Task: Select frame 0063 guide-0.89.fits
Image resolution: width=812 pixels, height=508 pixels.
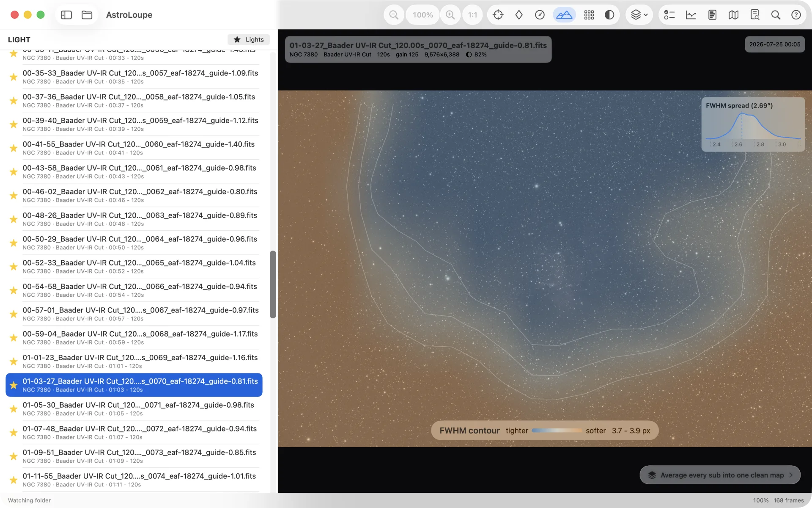Action: [134, 219]
